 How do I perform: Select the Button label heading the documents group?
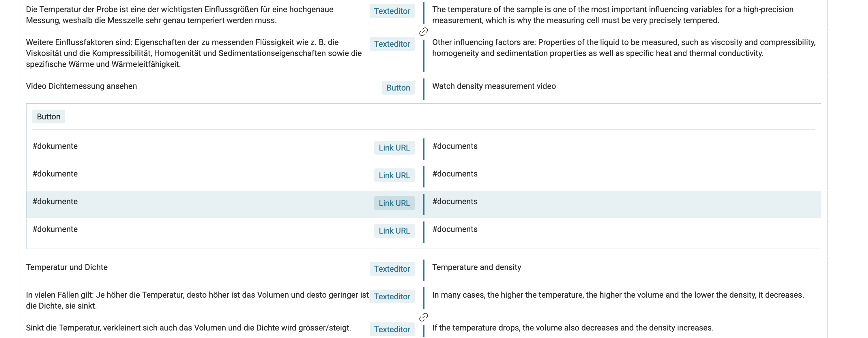[x=48, y=117]
